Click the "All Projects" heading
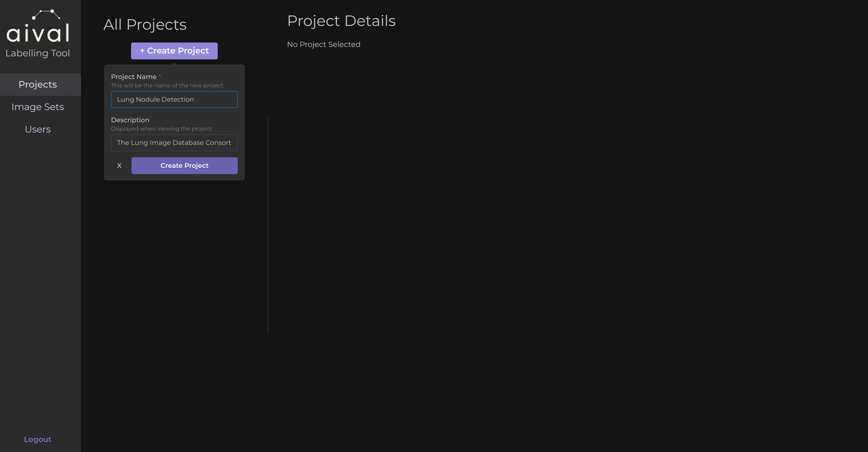The height and width of the screenshot is (452, 868). tap(145, 25)
